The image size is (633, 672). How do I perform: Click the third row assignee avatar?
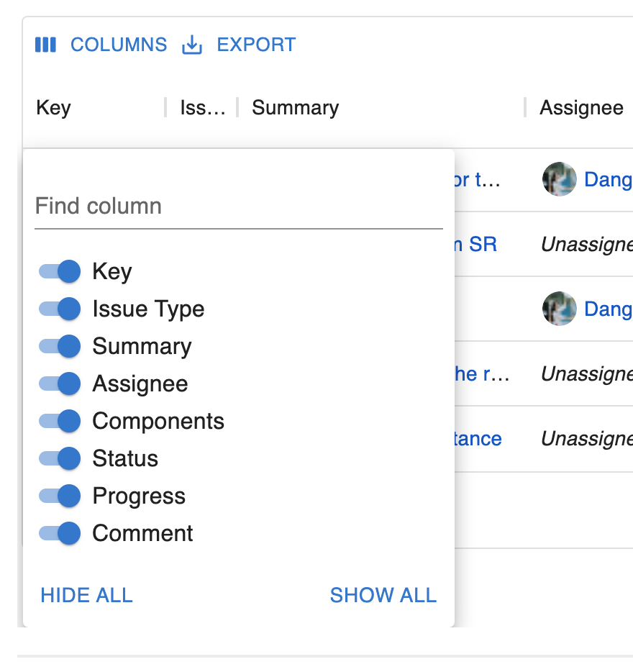point(559,309)
